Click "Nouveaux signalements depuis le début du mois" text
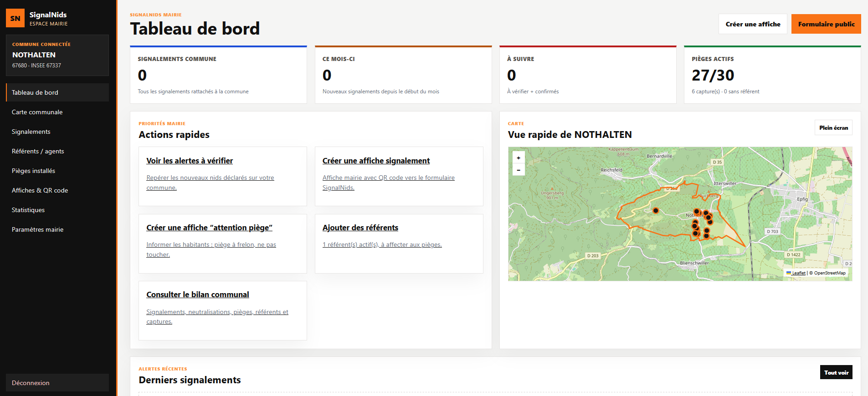This screenshot has height=396, width=868. [381, 91]
